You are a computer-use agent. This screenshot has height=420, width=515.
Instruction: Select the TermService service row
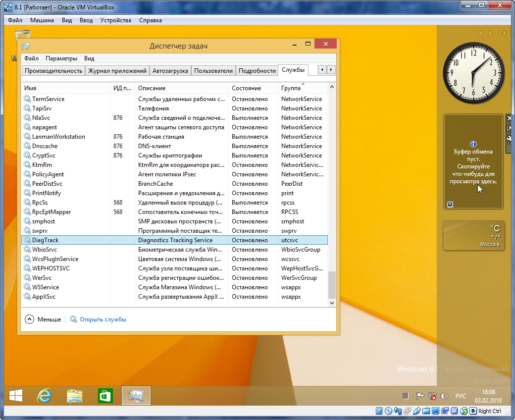[174, 99]
